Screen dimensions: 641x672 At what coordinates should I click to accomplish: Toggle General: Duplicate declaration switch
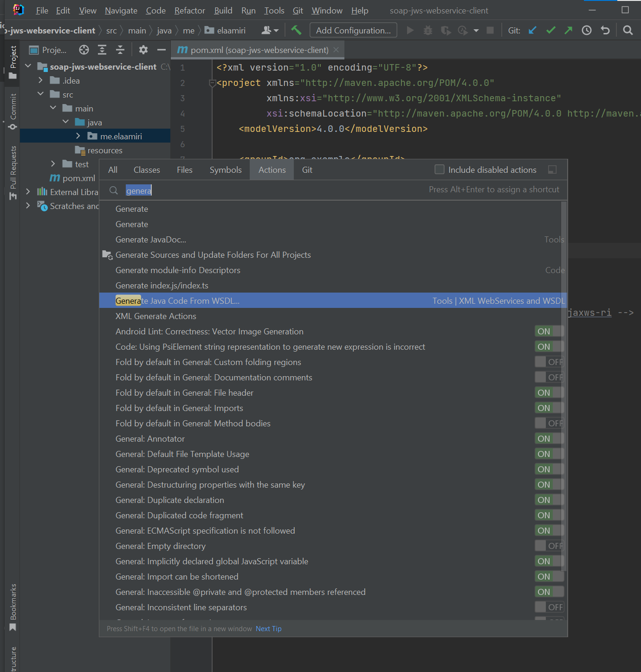549,500
